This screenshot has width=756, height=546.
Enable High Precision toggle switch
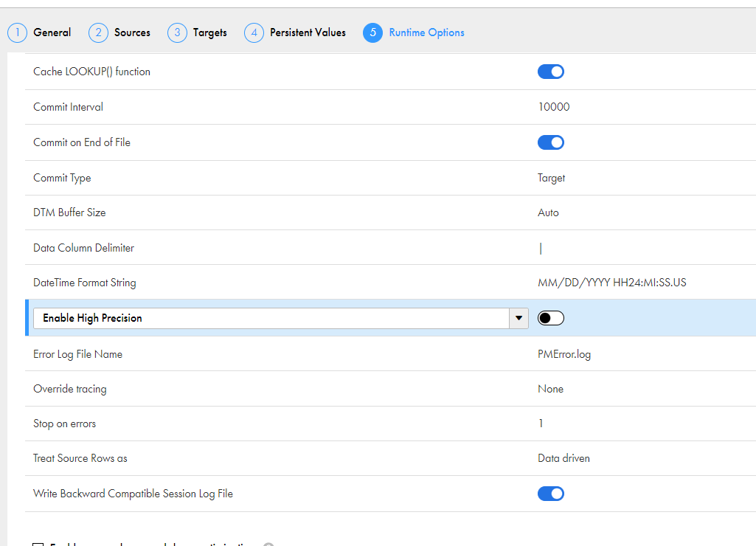551,318
